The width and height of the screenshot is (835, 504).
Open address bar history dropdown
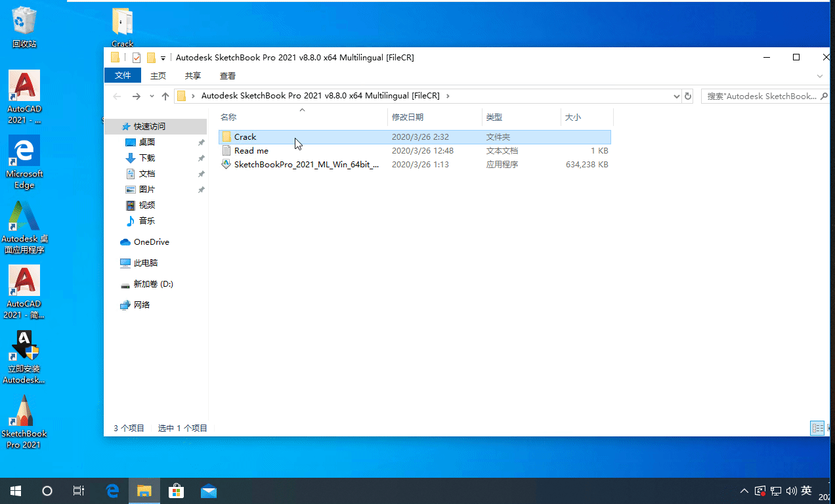click(677, 96)
